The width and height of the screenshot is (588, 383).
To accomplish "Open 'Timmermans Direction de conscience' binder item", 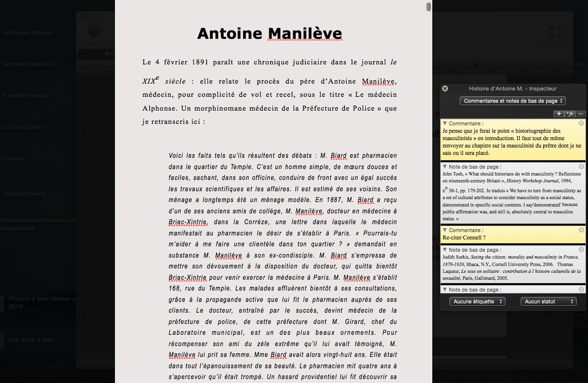I will click(x=38, y=225).
